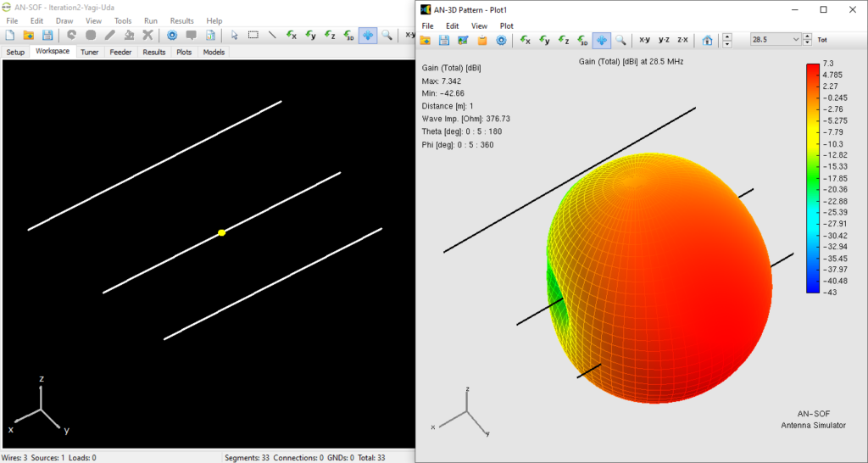The image size is (868, 463).
Task: Select the line drawing tool in AN-SOF
Action: (x=272, y=36)
